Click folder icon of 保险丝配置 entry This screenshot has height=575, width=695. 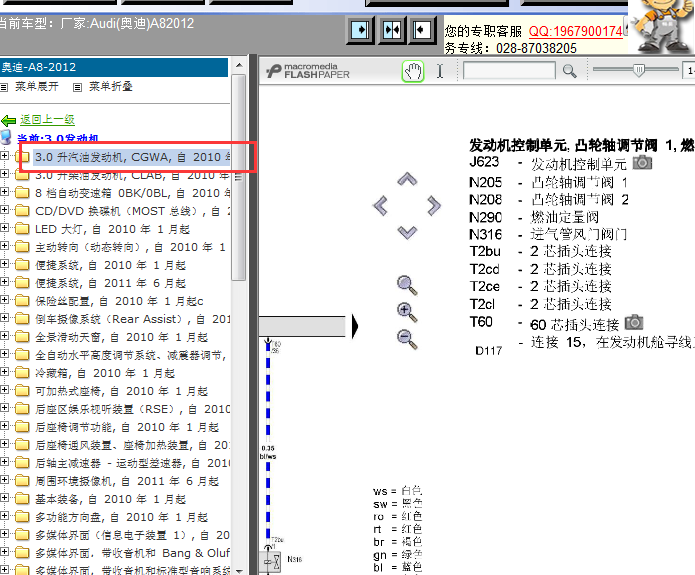(22, 301)
